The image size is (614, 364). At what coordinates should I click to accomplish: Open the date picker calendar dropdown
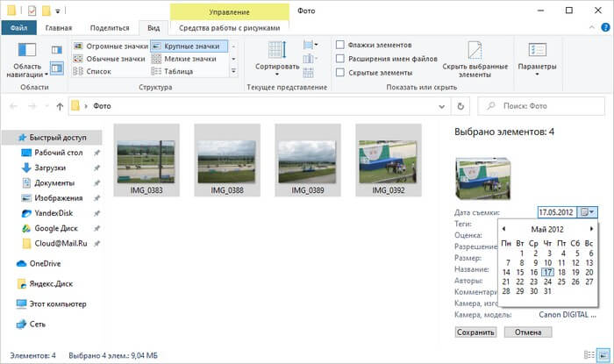588,212
